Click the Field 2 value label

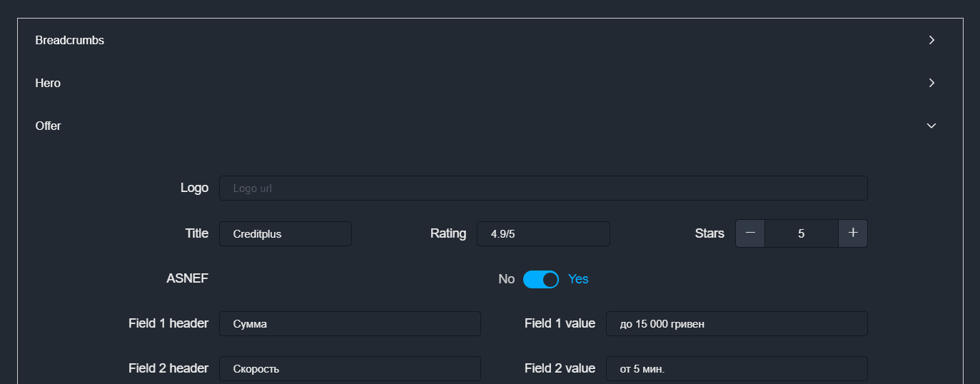[x=560, y=368]
